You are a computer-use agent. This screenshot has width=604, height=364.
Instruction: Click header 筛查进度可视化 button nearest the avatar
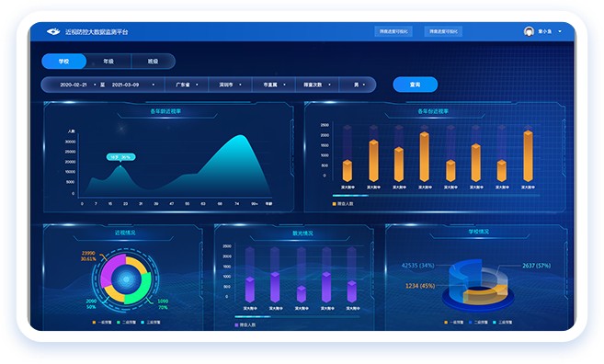click(443, 31)
